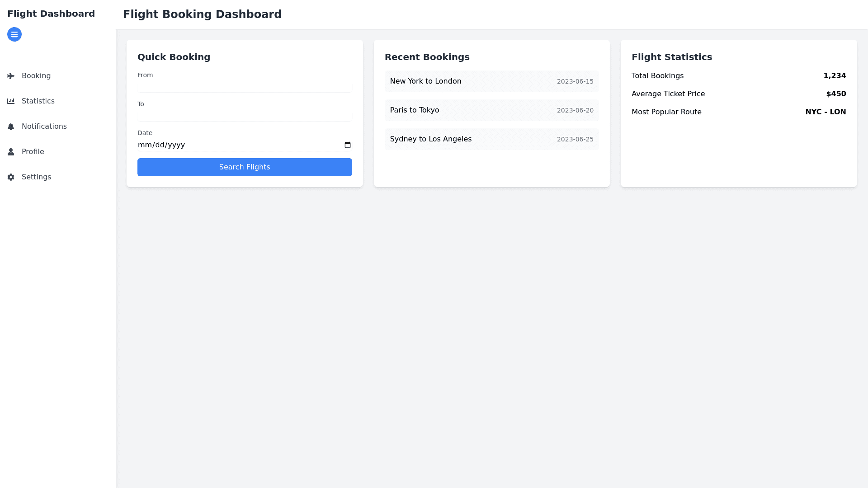Open Profile page from sidebar

[33, 152]
